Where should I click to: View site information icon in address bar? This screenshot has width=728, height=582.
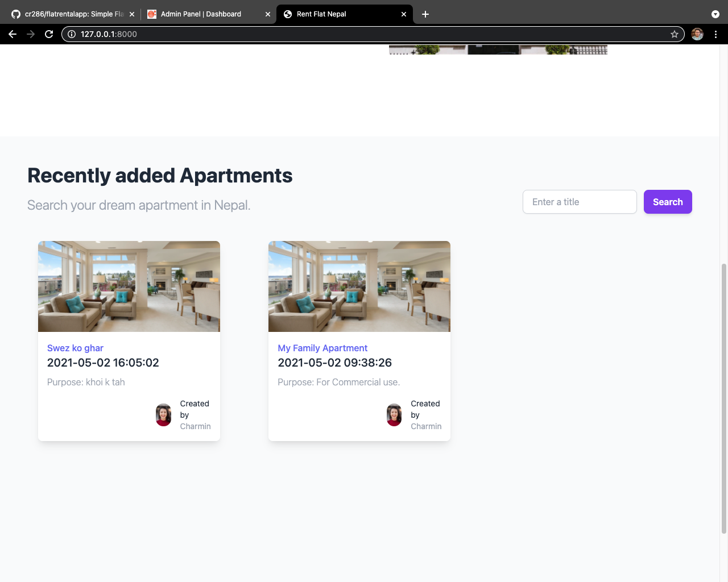point(72,34)
